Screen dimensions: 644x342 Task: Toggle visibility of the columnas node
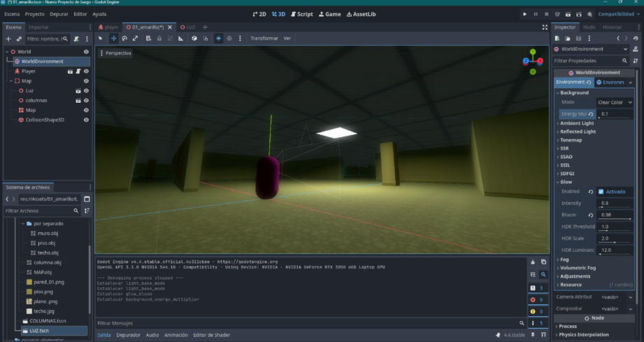pos(86,101)
